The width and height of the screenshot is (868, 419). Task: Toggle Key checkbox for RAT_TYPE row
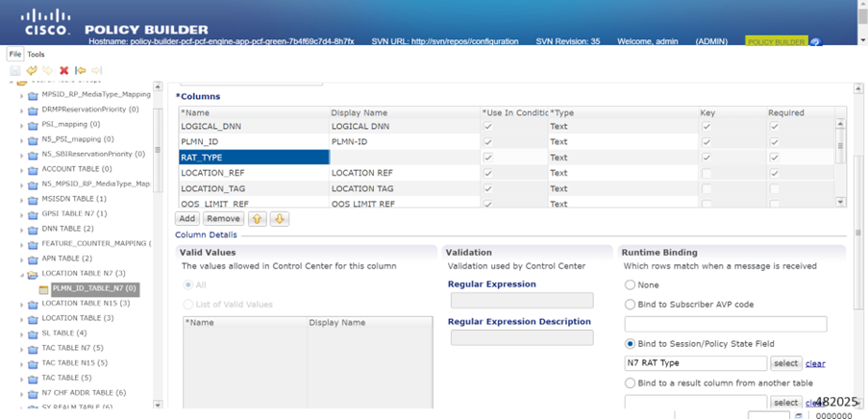pos(706,158)
